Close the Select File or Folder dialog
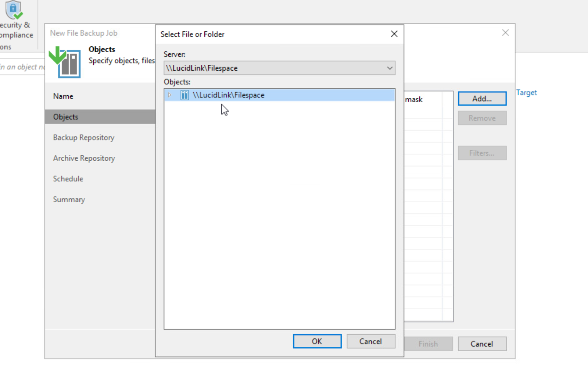588x391 pixels. 394,34
